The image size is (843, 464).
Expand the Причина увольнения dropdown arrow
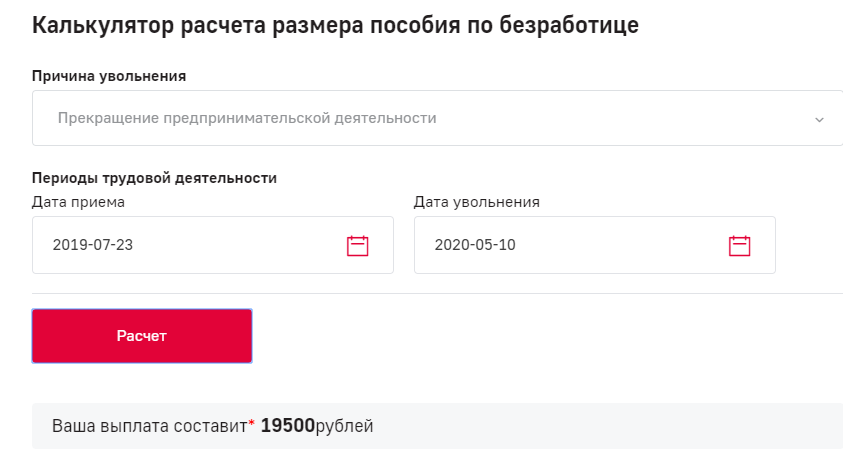pyautogui.click(x=819, y=119)
